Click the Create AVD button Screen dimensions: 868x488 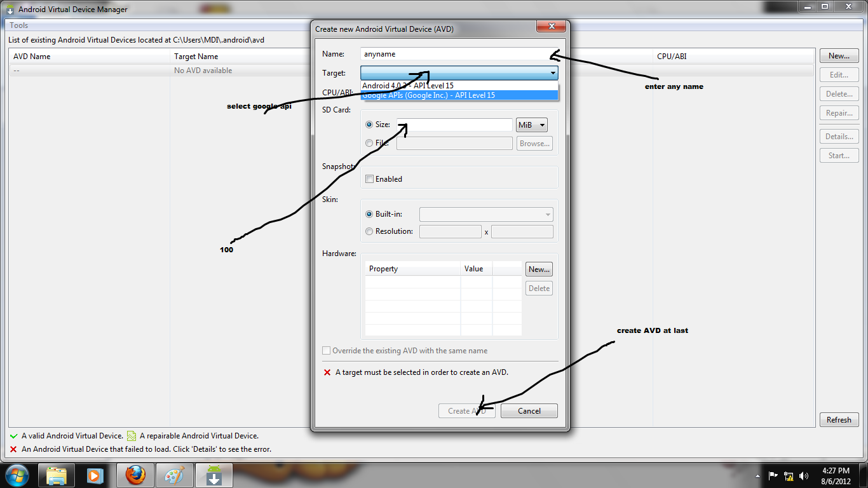(466, 411)
